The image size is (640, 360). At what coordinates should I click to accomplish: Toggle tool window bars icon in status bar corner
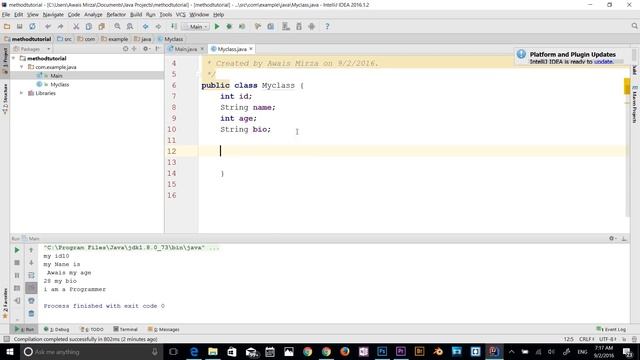click(6, 339)
